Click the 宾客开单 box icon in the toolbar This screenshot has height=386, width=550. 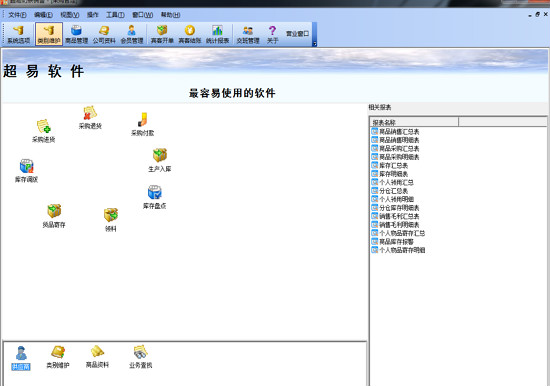pyautogui.click(x=162, y=34)
